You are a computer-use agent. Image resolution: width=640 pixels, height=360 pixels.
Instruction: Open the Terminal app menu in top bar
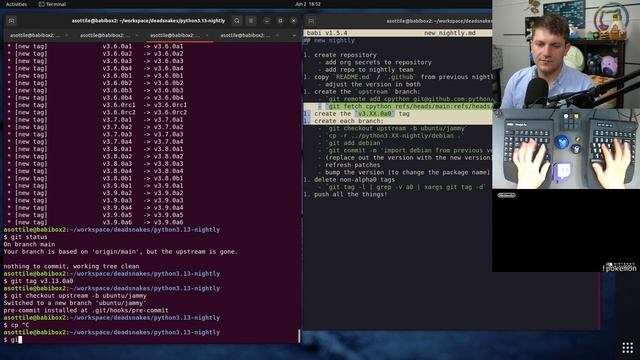(x=52, y=4)
